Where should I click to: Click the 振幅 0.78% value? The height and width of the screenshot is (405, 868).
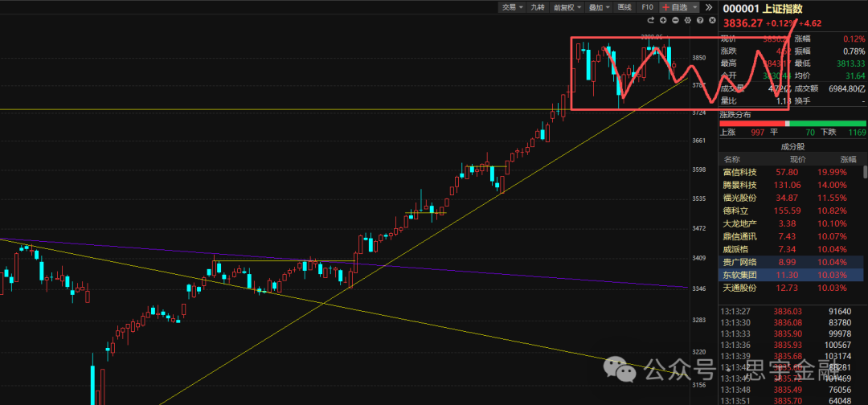coord(854,51)
